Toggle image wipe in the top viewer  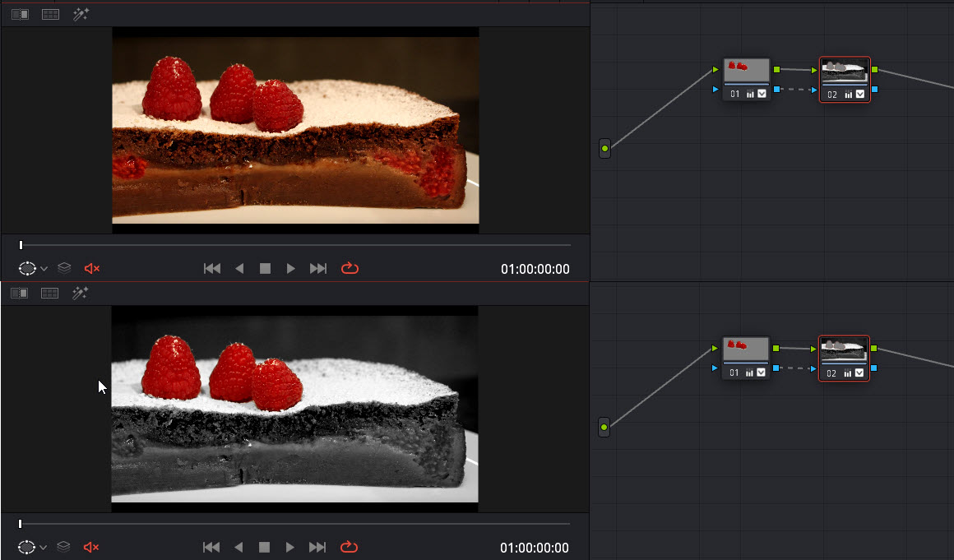point(20,15)
